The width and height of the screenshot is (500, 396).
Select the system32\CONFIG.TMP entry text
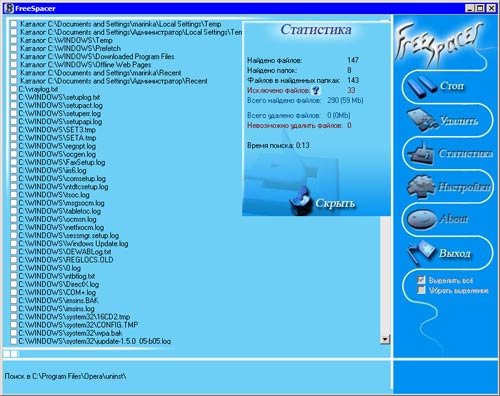[x=78, y=325]
